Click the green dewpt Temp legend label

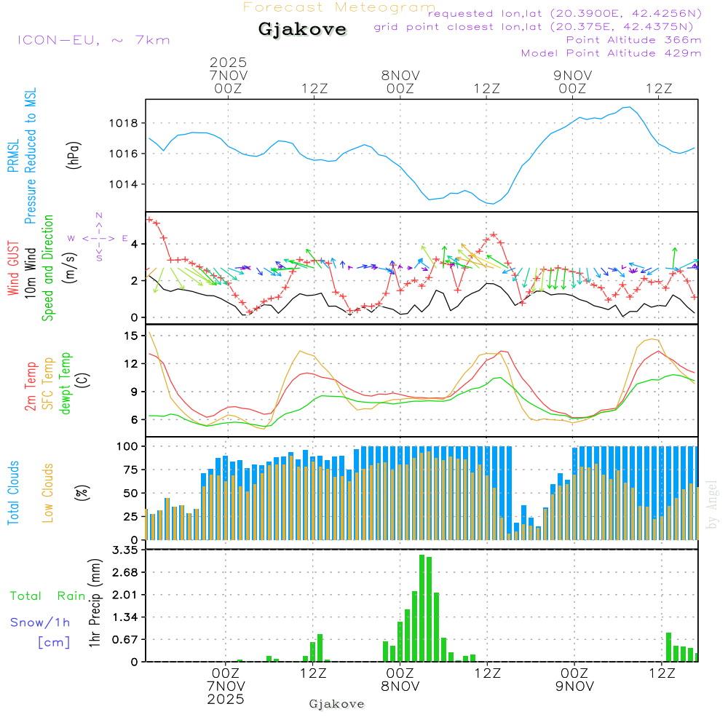[66, 384]
